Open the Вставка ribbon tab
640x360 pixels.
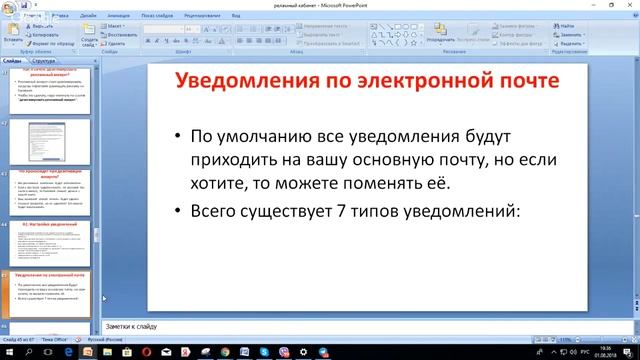60,16
